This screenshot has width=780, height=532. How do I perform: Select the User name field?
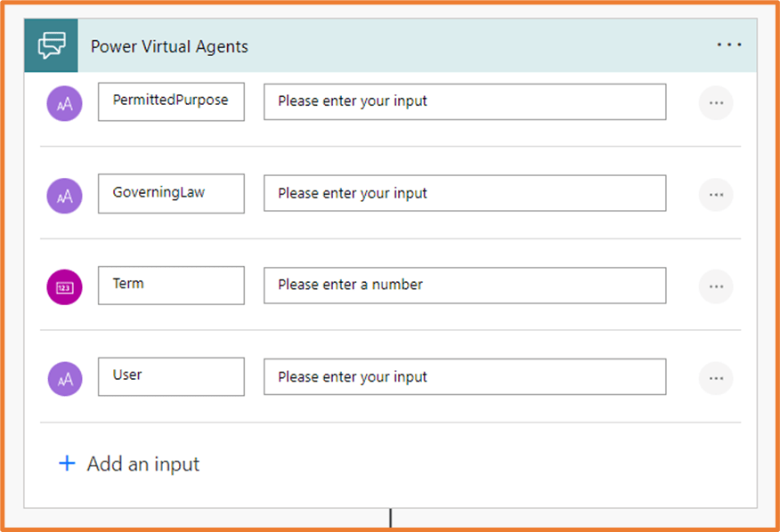coord(171,376)
